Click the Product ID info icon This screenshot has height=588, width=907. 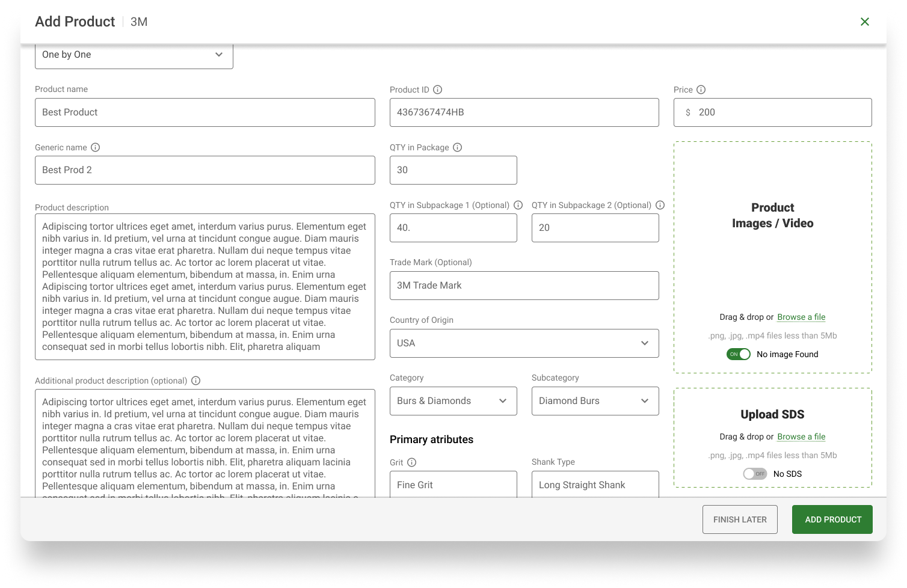[438, 90]
